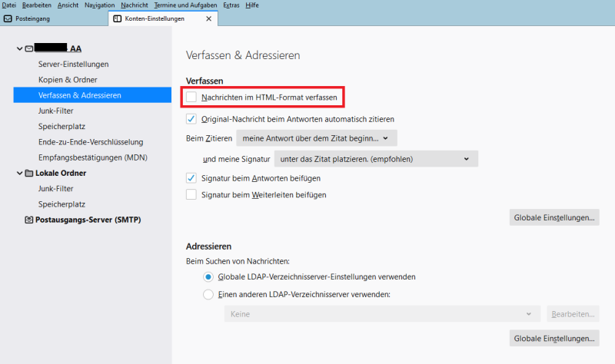
Task: Switch to the Posteingang tab
Action: coord(52,18)
